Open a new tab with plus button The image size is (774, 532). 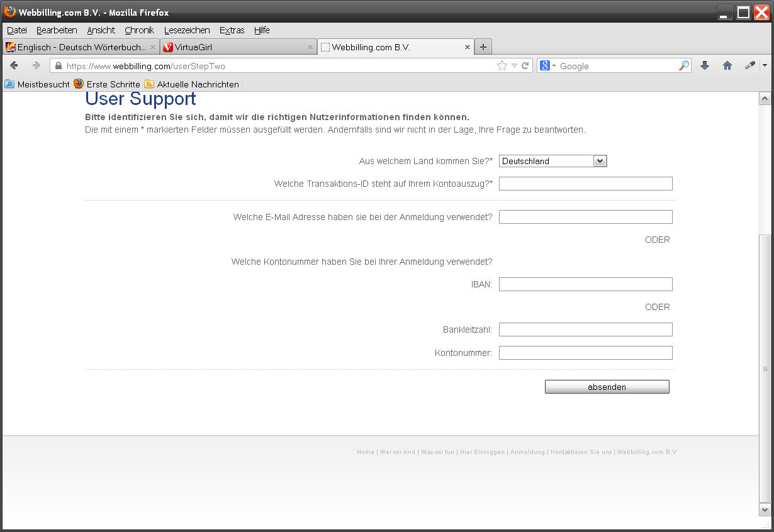pyautogui.click(x=483, y=47)
